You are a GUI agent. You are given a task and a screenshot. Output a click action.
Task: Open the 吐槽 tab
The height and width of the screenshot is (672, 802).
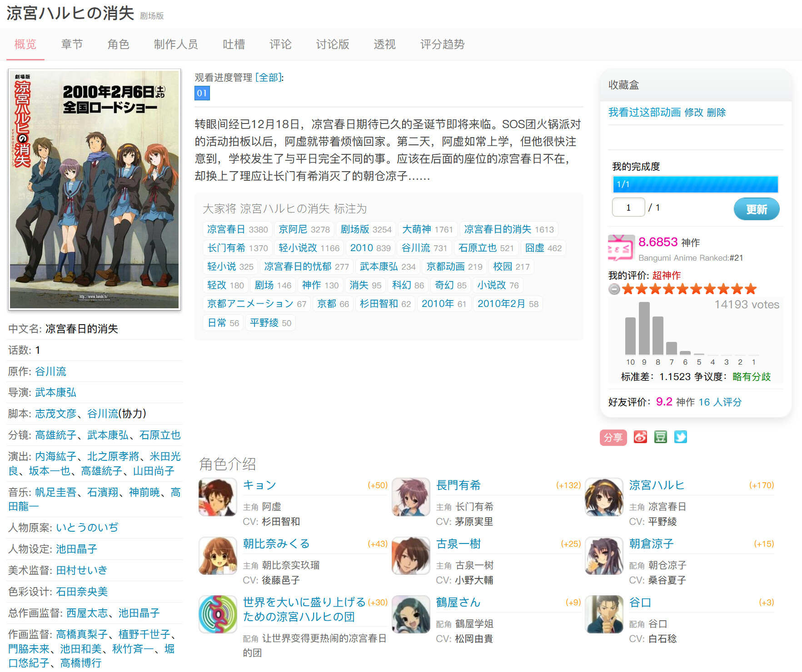pos(234,44)
